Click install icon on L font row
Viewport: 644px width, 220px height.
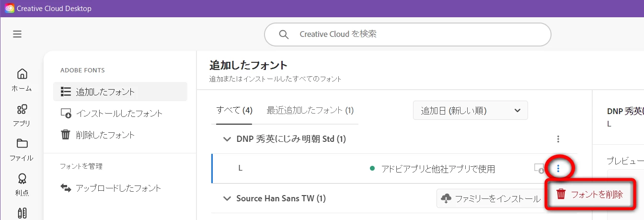tap(539, 168)
